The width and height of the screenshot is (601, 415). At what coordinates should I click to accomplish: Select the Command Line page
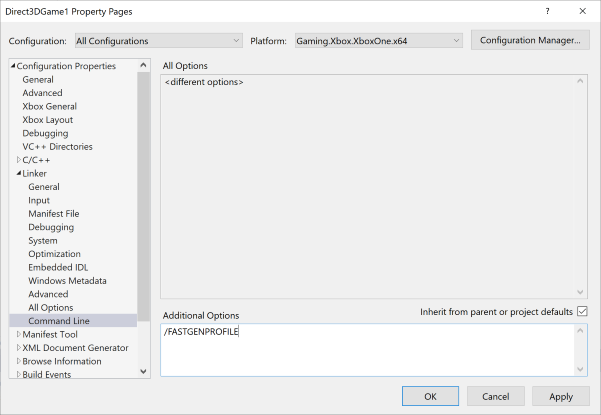pyautogui.click(x=73, y=321)
